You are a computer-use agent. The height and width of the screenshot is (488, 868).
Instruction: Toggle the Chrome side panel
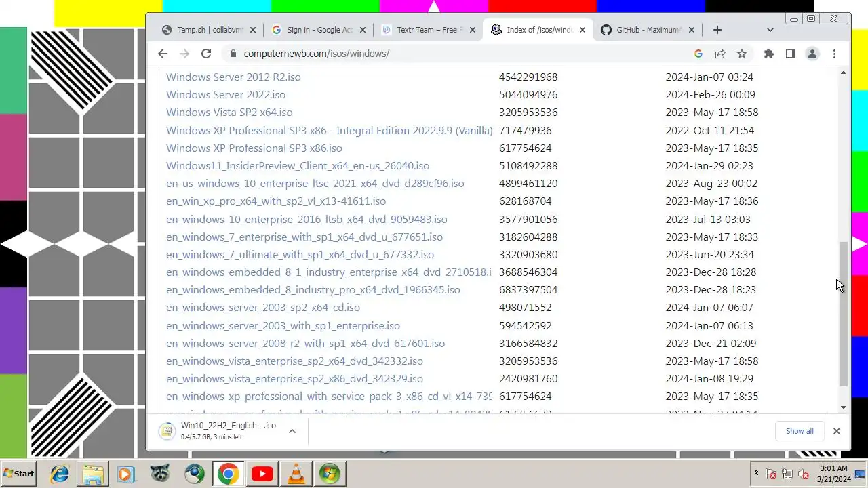790,54
